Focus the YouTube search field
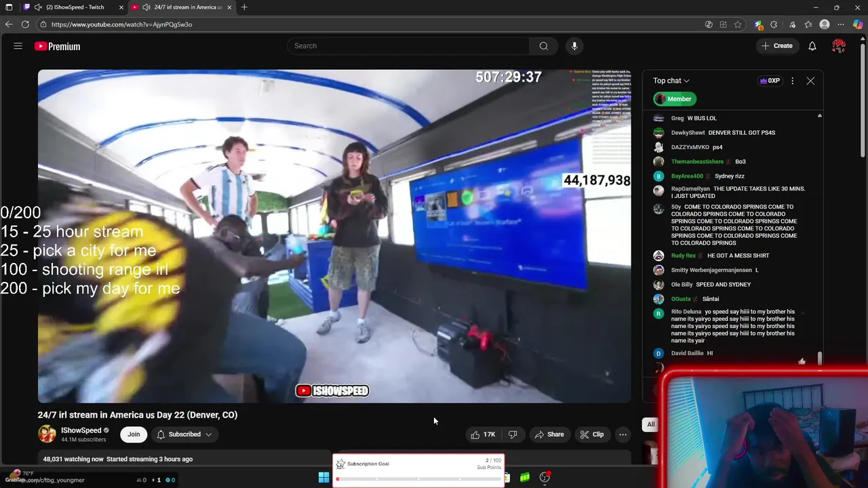Image resolution: width=868 pixels, height=488 pixels. click(408, 46)
